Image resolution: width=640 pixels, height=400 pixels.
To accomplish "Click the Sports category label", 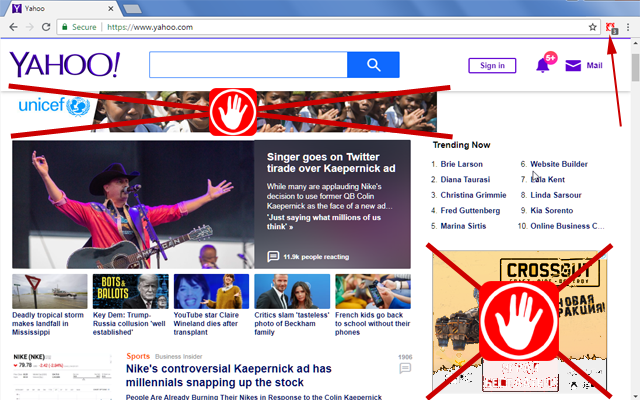I will point(138,356).
